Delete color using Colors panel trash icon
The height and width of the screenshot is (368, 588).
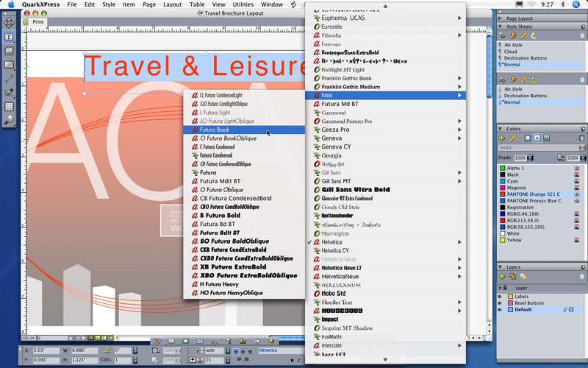coord(582,138)
